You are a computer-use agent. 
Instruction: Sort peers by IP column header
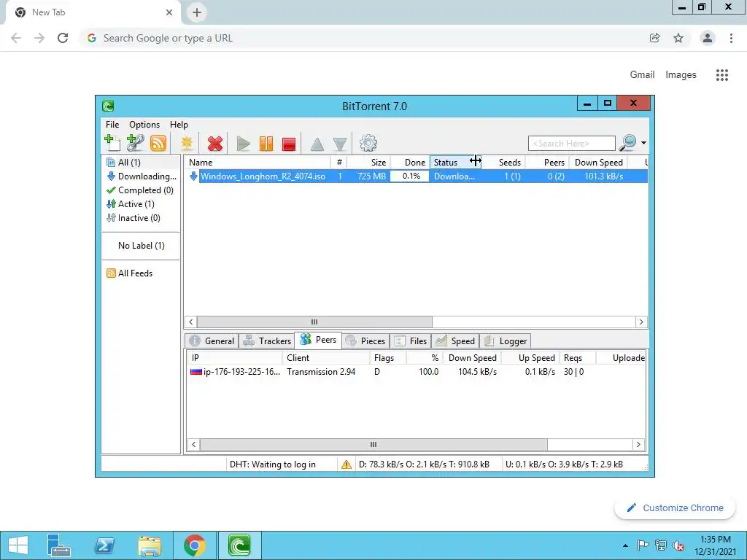click(x=234, y=357)
